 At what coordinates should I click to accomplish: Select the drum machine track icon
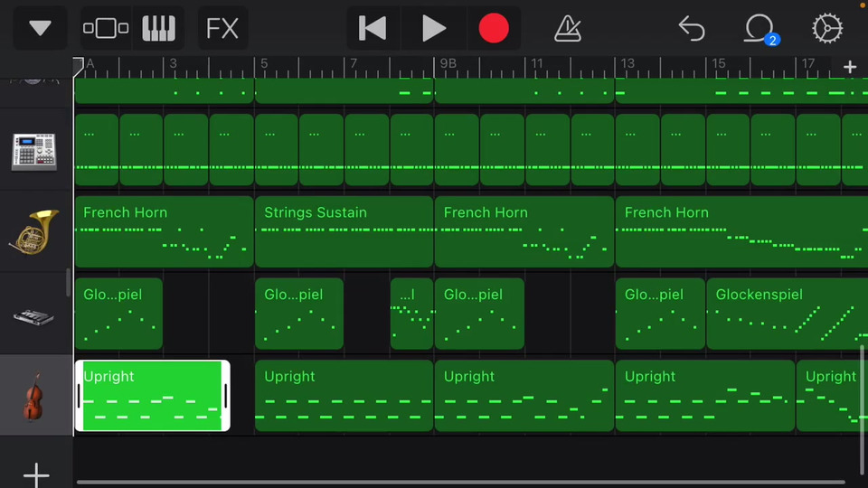[x=33, y=152]
